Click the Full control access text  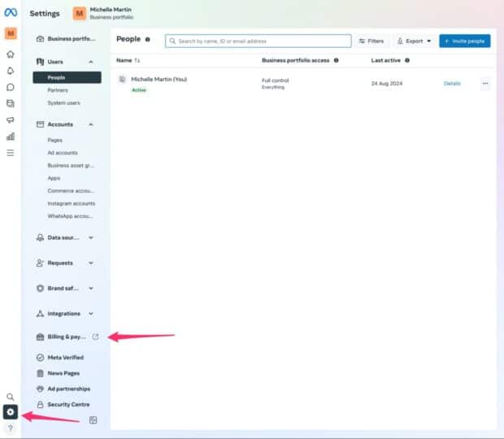pyautogui.click(x=276, y=80)
